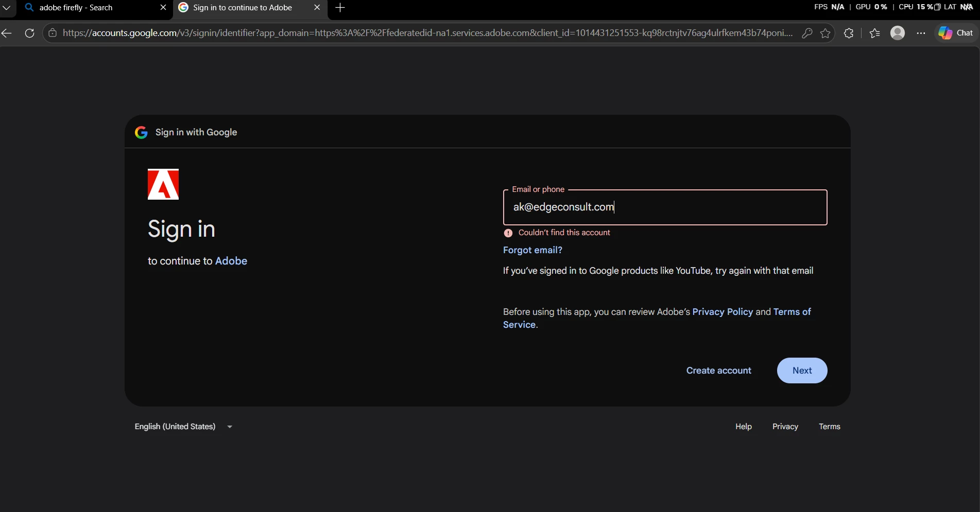Click the Next button
Viewport: 980px width, 512px height.
coord(802,370)
